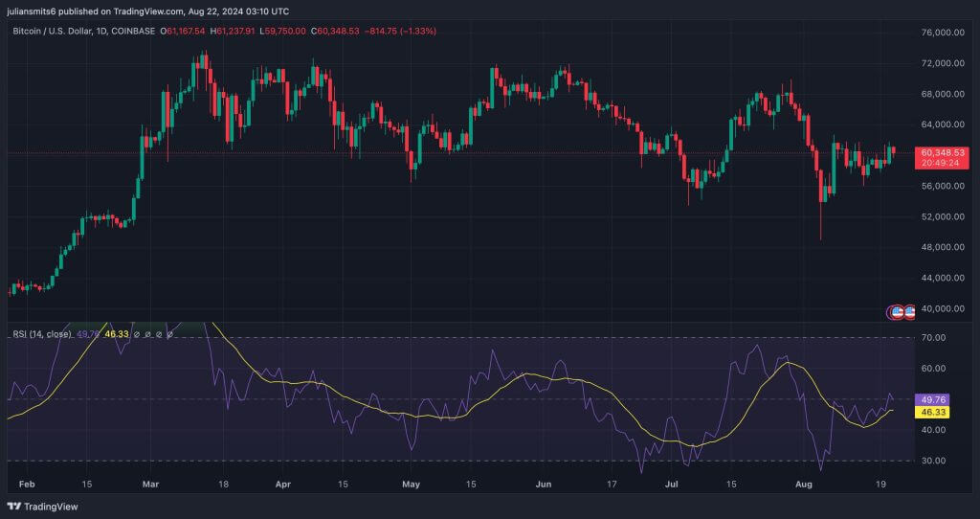Viewport: 980px width, 519px height.
Task: Click the Aug label on time axis
Action: [x=804, y=484]
